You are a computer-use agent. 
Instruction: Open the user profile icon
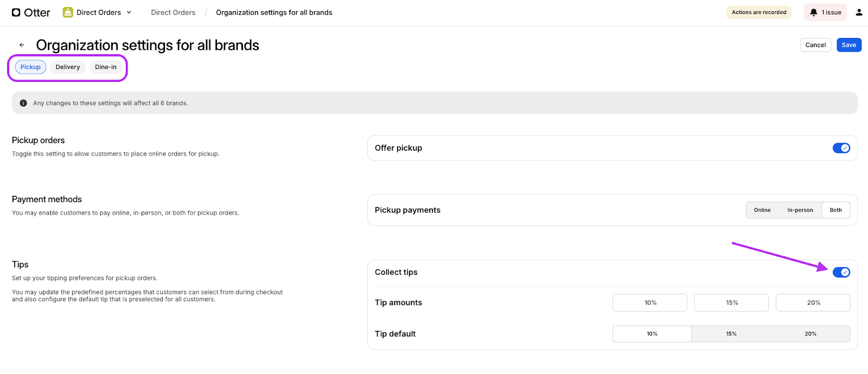point(859,12)
